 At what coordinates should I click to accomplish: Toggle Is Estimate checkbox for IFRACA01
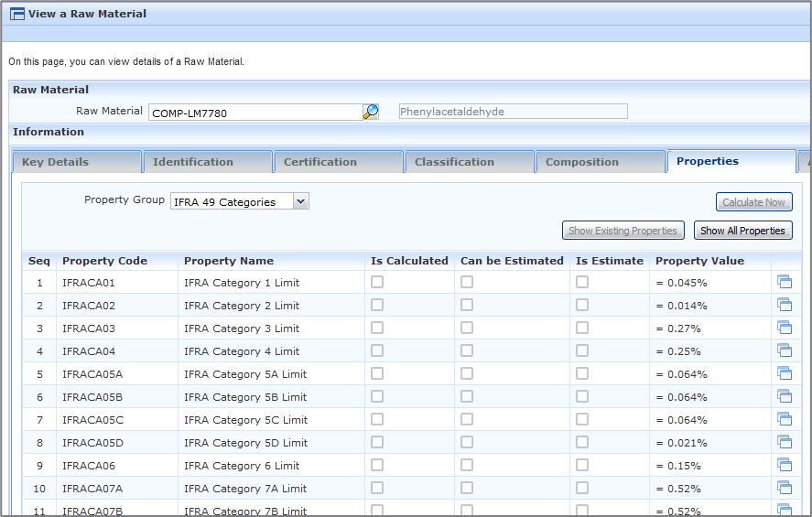(x=582, y=282)
